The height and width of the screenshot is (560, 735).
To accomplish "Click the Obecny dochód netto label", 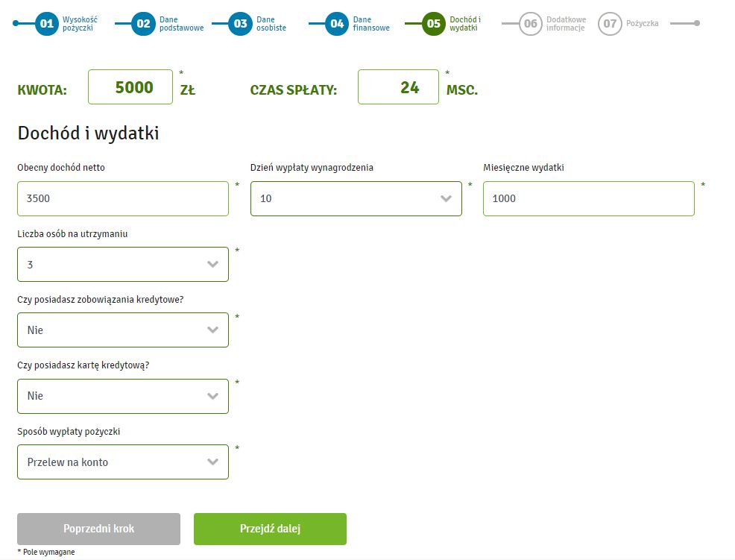I will tap(61, 168).
